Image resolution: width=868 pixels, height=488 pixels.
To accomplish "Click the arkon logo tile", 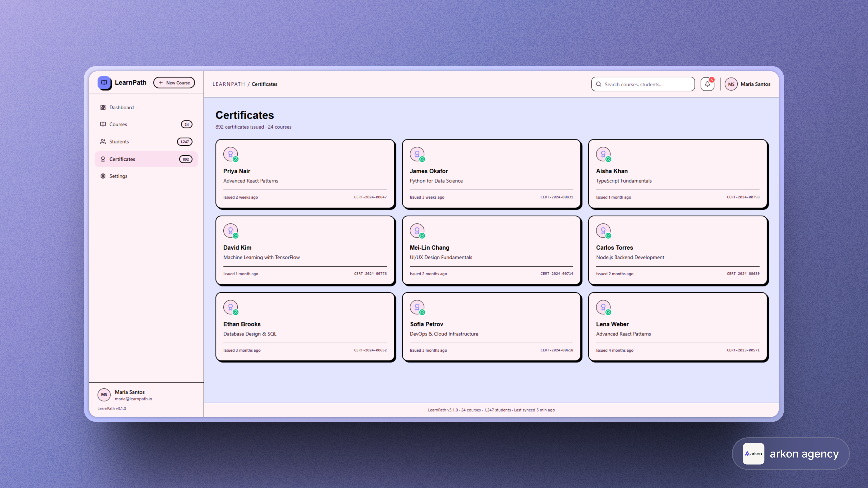I will click(x=753, y=454).
